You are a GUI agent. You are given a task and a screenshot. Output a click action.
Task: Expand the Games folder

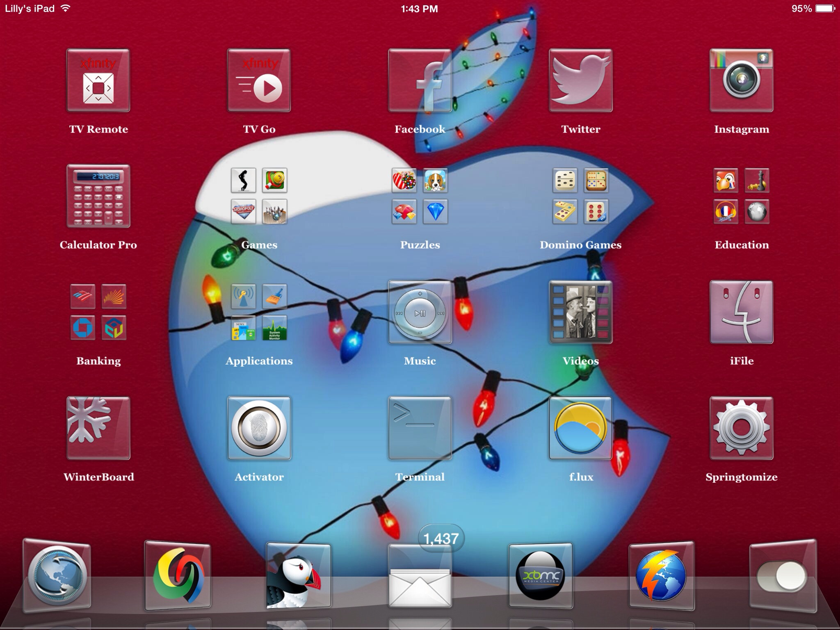click(259, 196)
